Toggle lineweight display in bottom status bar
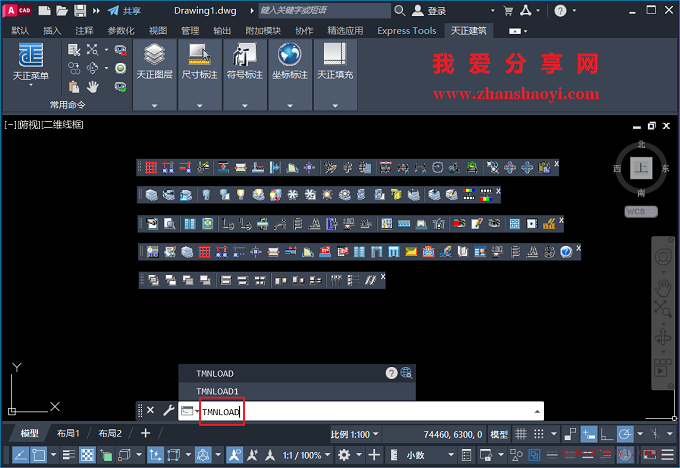 point(69,455)
